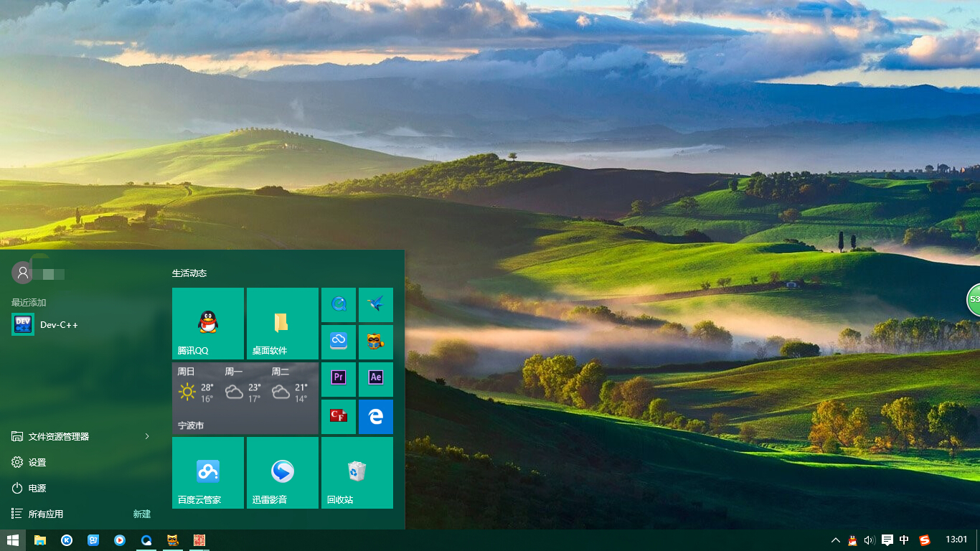The width and height of the screenshot is (980, 551).
Task: Open the 回收站 recycle bin tile
Action: 357,472
